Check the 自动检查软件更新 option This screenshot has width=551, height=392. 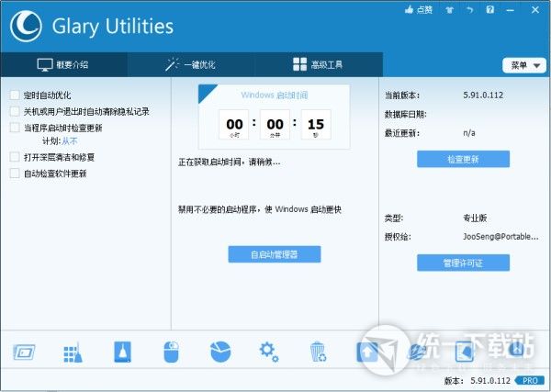pyautogui.click(x=15, y=174)
